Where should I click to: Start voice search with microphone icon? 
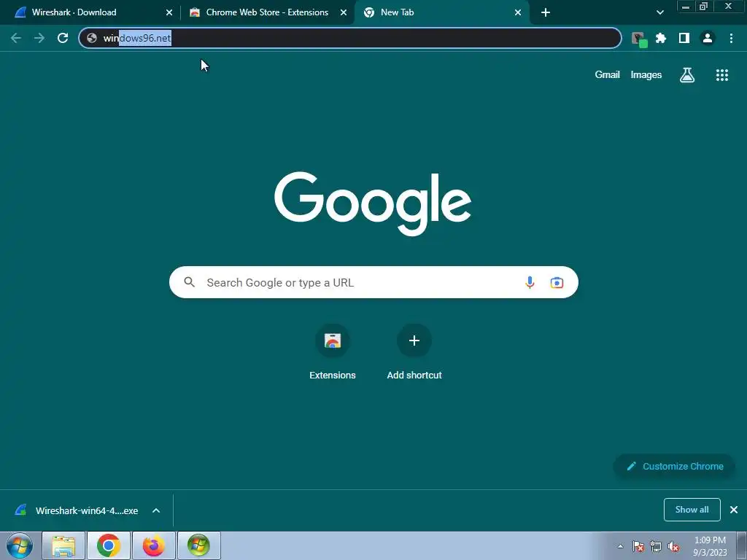point(530,282)
